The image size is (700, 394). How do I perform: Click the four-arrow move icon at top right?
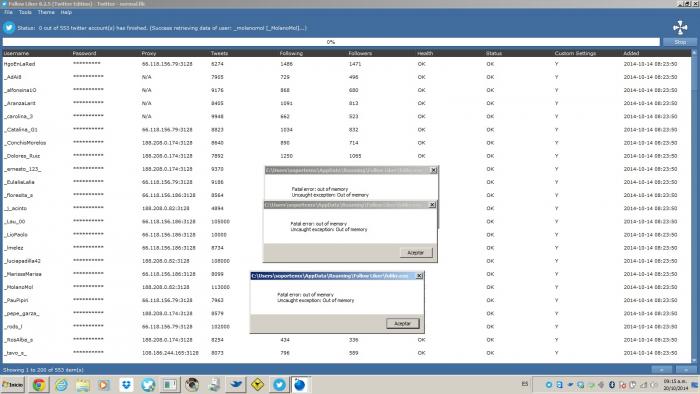tap(680, 28)
